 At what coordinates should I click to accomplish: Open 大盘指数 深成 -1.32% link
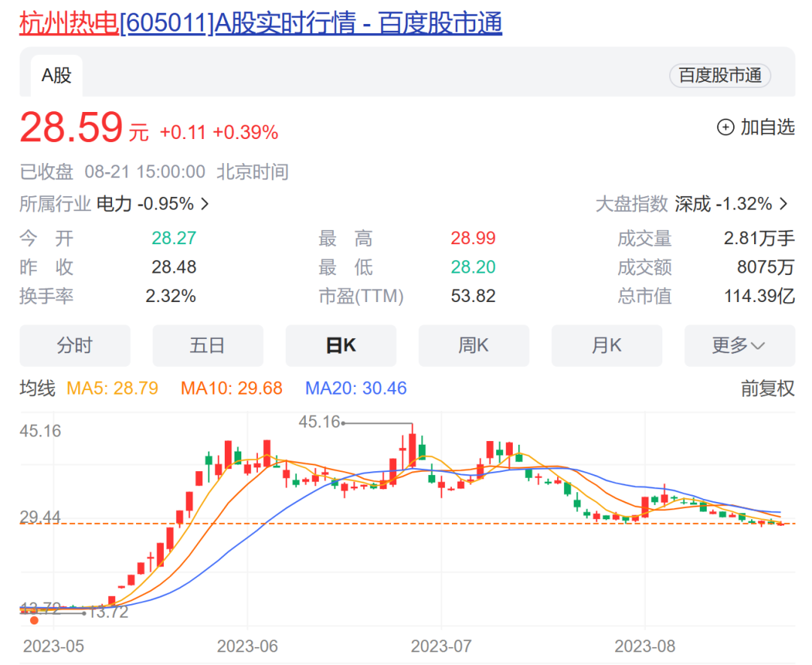click(x=692, y=204)
